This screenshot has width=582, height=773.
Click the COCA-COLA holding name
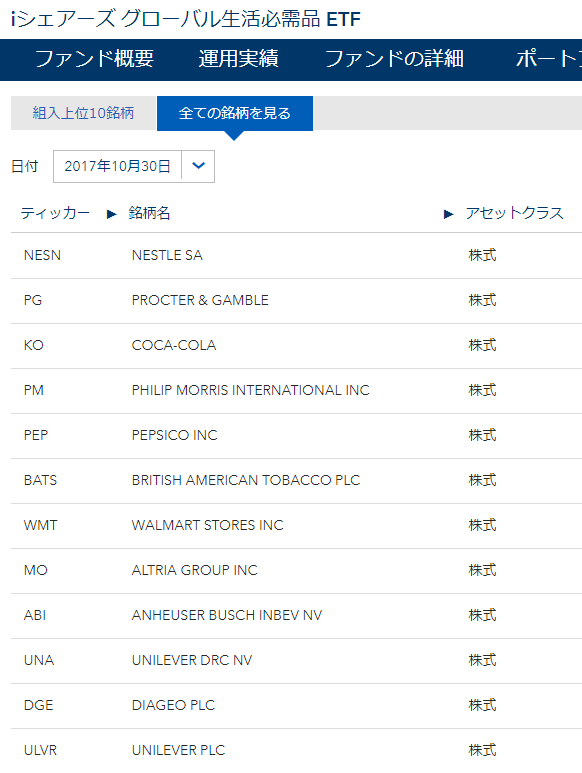tap(174, 345)
